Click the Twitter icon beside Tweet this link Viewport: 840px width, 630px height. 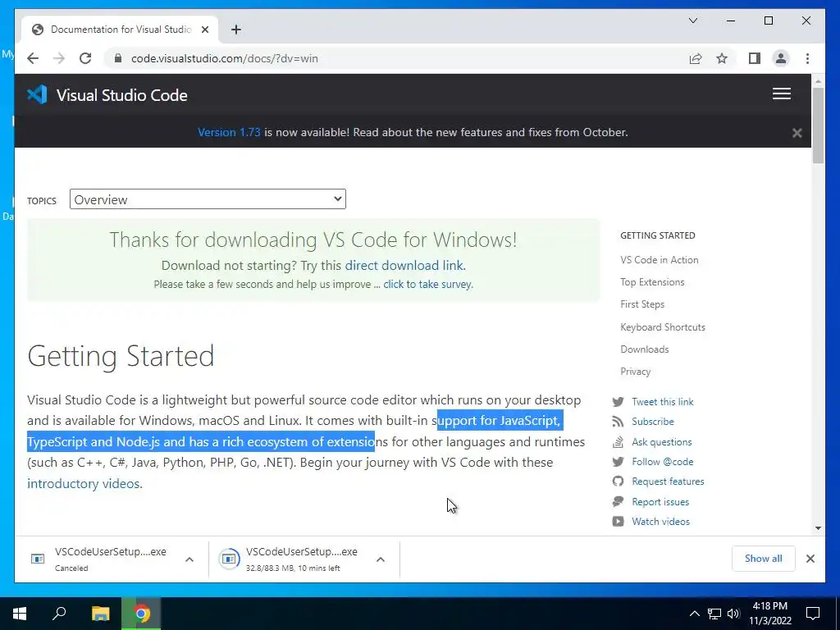(618, 402)
